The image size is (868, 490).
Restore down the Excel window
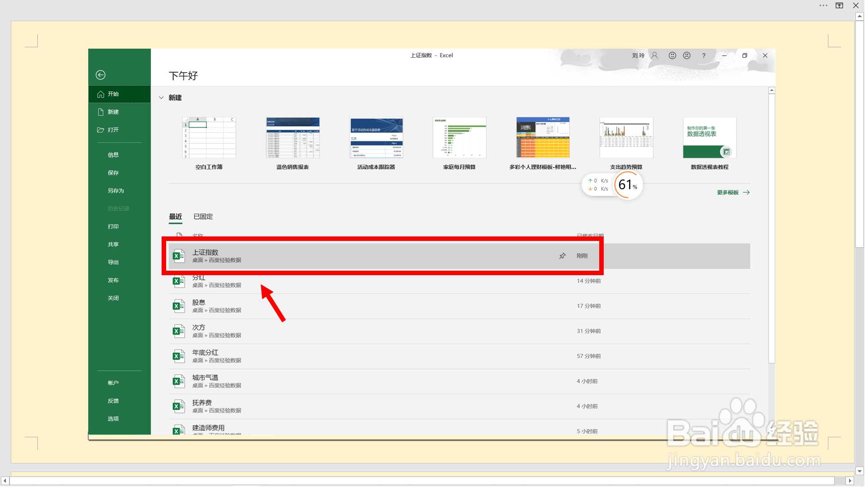748,56
